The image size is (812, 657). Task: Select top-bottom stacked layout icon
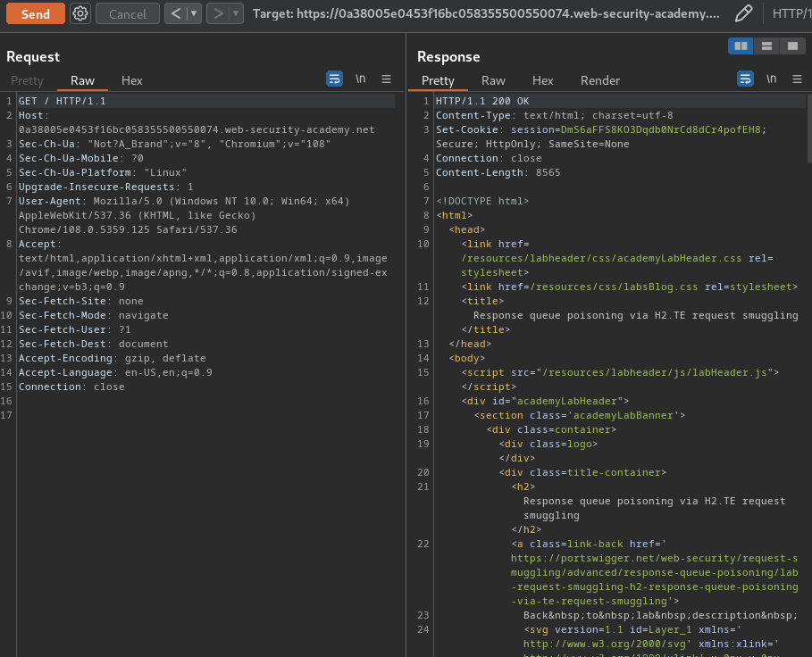point(767,46)
